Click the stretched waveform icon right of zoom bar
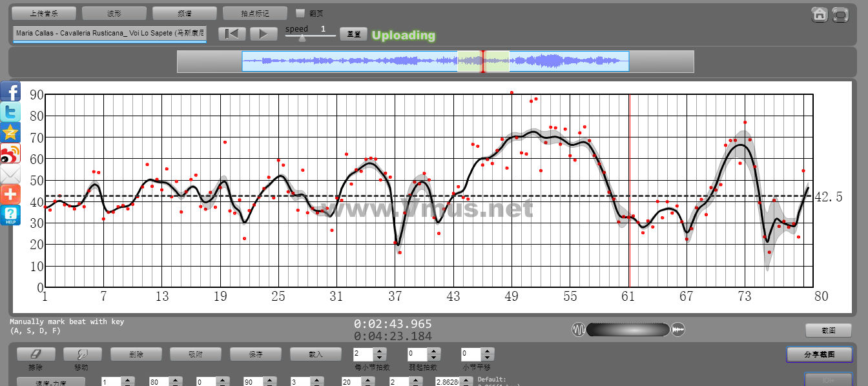This screenshot has height=386, width=868. point(677,330)
